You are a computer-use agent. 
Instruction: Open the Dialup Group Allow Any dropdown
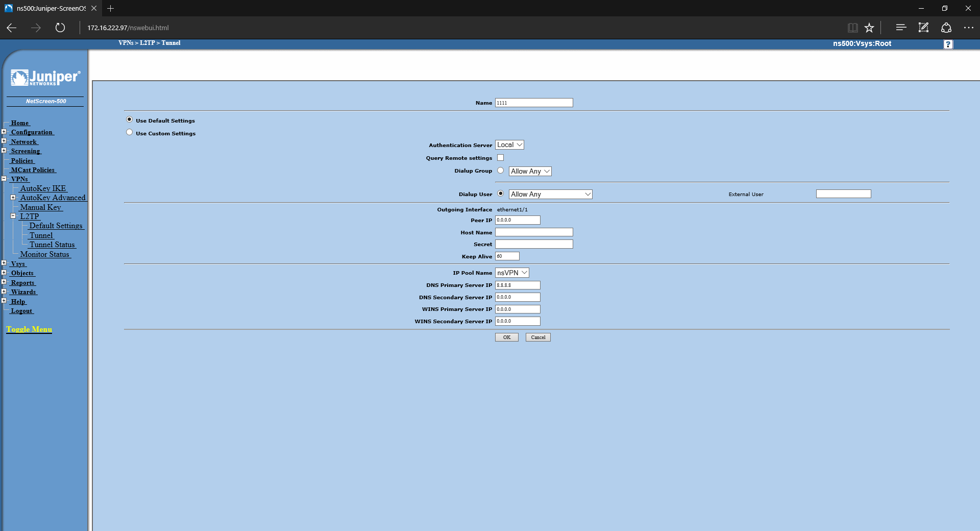point(530,172)
